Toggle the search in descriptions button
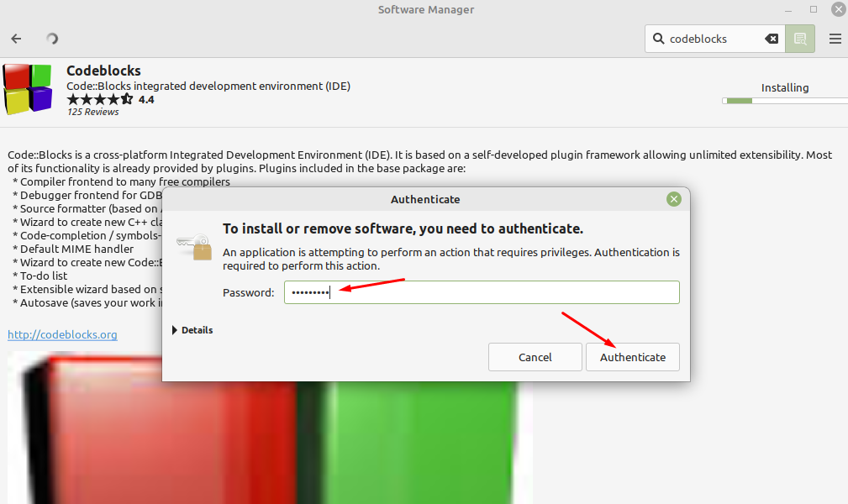The height and width of the screenshot is (504, 848). (800, 39)
